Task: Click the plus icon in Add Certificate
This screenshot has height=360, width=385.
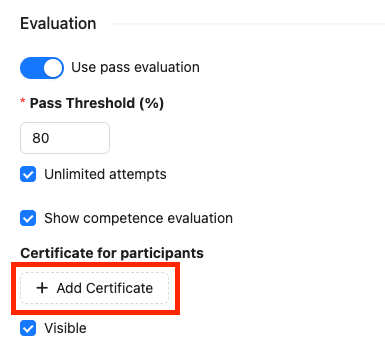Action: pyautogui.click(x=42, y=288)
